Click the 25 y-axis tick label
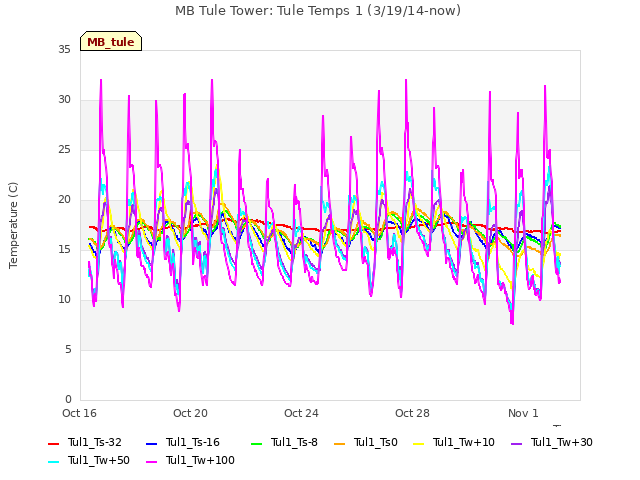This screenshot has width=640, height=480. click(x=64, y=150)
